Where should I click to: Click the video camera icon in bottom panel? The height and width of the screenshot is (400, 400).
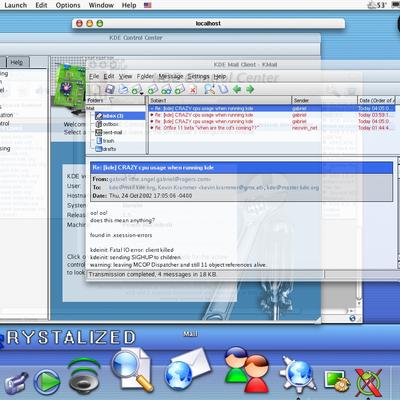pyautogui.click(x=15, y=383)
